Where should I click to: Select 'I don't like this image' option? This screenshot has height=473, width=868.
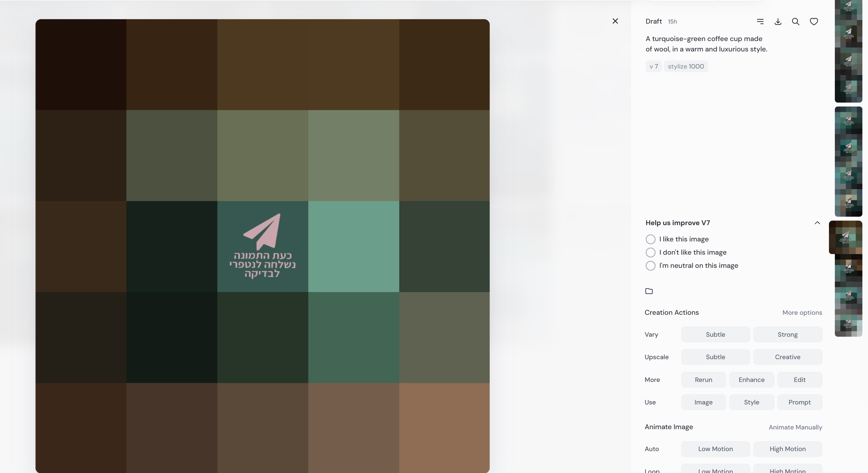point(650,252)
